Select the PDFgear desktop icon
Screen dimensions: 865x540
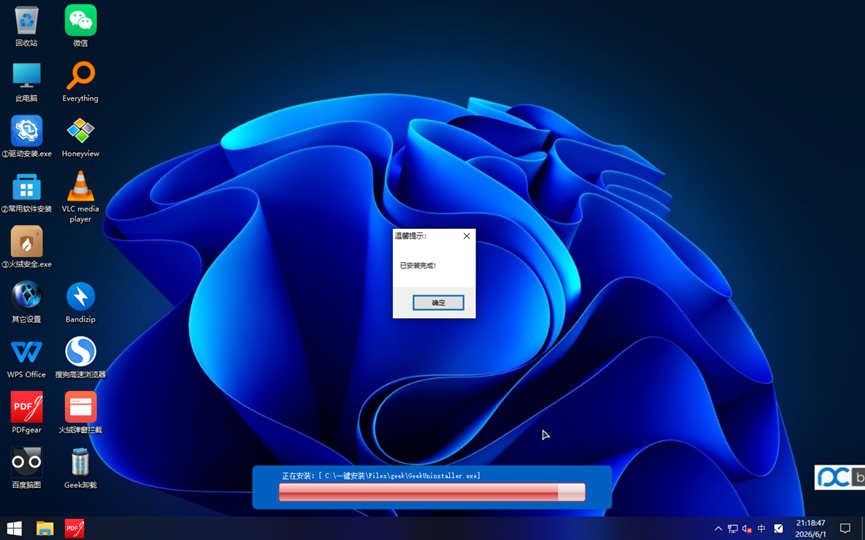(x=26, y=413)
